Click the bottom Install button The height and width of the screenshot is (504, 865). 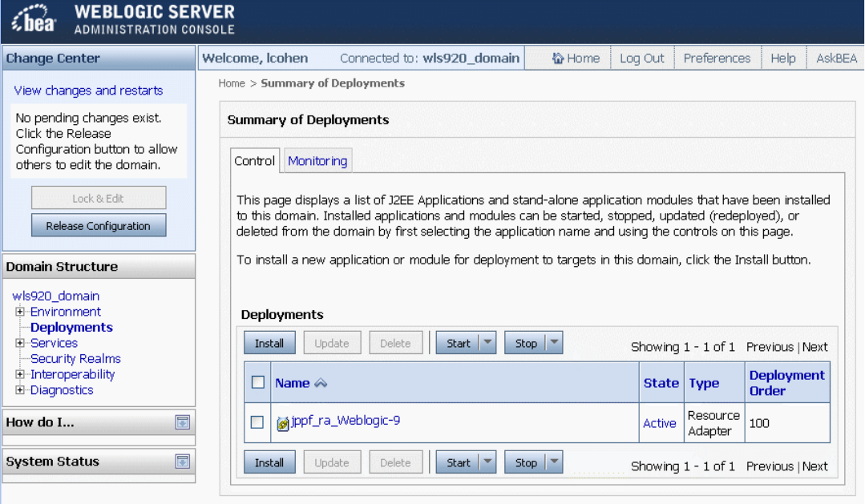269,462
